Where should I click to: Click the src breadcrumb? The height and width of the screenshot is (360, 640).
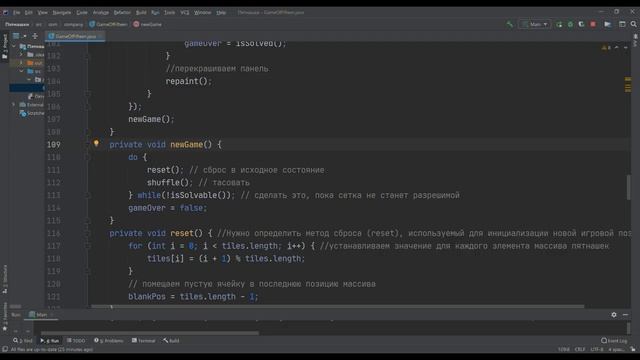point(39,24)
